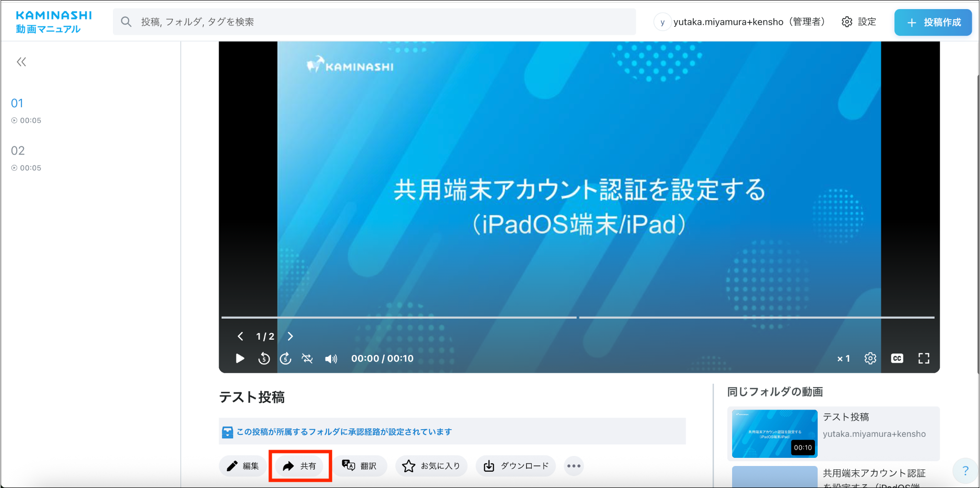Add to favorites with お気に入り

(x=431, y=466)
